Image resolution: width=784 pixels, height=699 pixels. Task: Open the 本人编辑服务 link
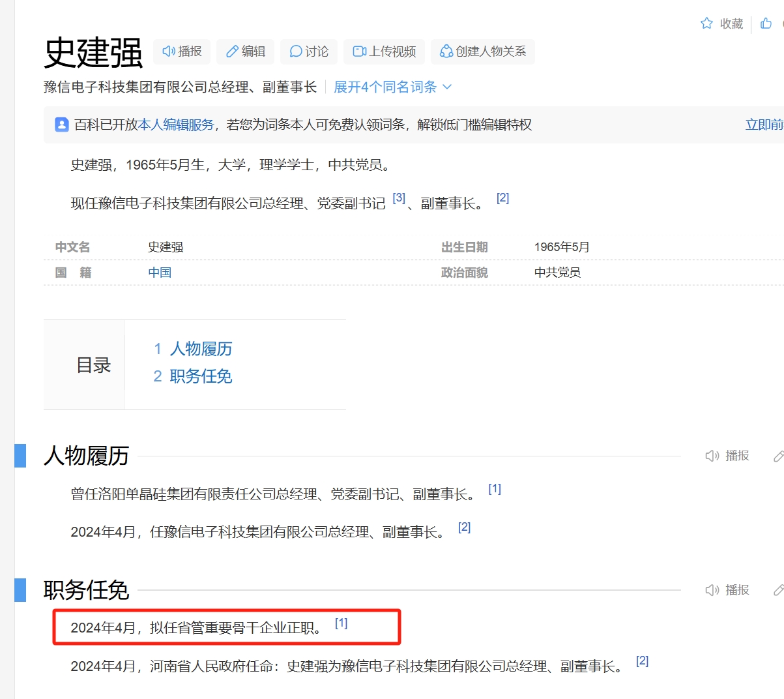coord(176,125)
